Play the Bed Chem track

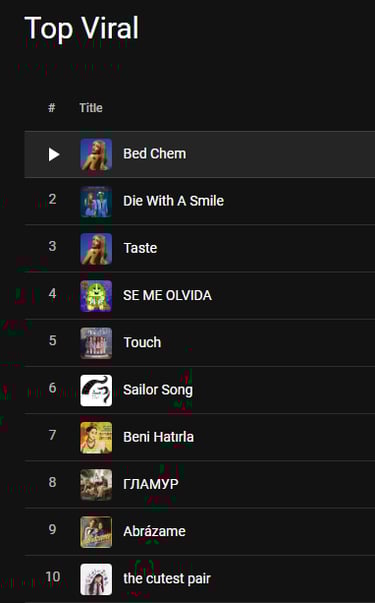54,154
